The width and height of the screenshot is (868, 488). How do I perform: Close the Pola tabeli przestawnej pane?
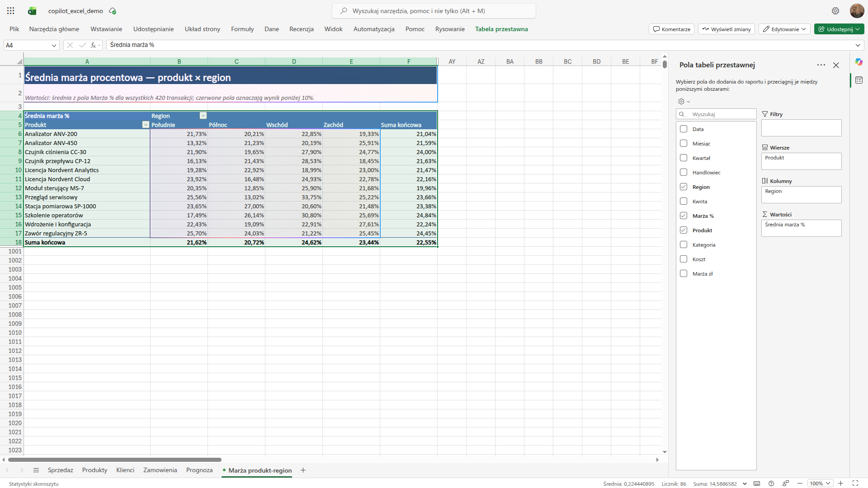pos(836,65)
